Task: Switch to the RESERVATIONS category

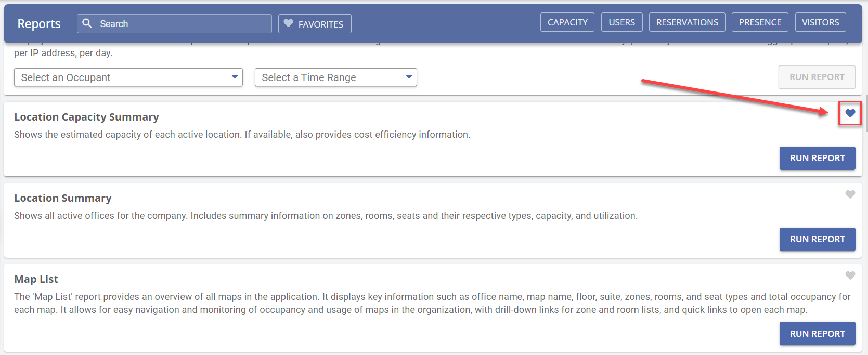Action: point(687,22)
